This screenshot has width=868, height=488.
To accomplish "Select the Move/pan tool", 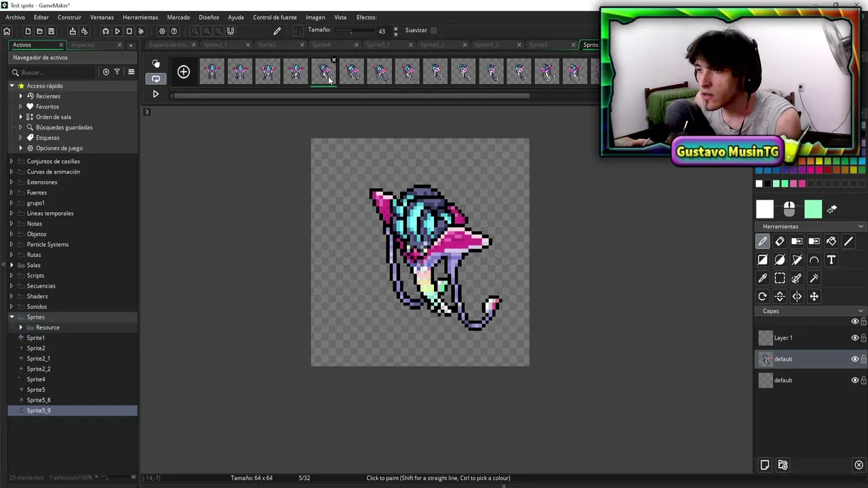I will (x=814, y=296).
